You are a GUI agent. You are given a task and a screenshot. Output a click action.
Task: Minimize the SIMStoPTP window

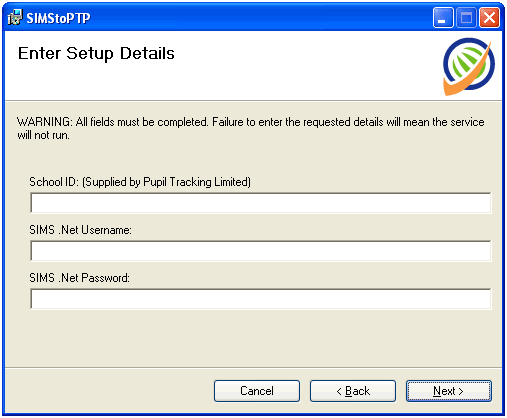[x=443, y=17]
